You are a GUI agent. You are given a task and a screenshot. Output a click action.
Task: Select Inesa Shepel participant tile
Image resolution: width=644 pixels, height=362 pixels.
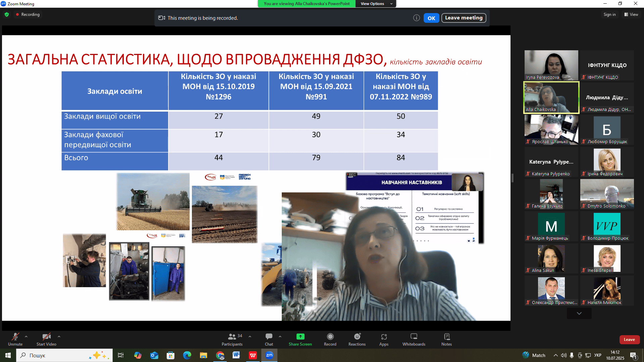(607, 258)
